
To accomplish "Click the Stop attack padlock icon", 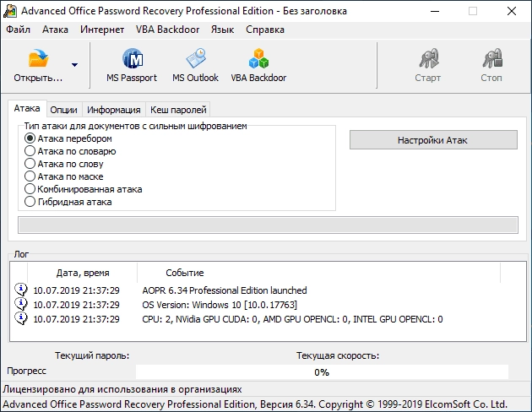I will [492, 58].
